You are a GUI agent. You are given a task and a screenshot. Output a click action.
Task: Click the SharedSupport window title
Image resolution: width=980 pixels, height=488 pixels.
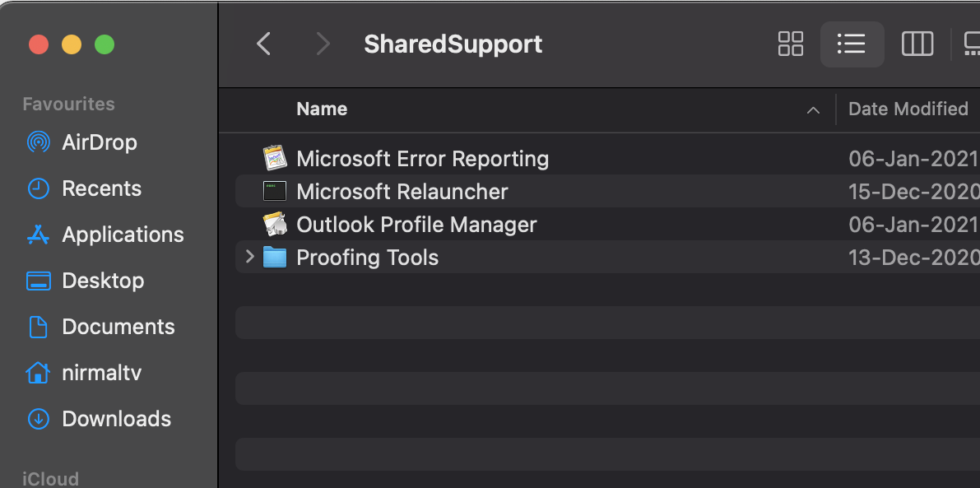click(x=453, y=44)
